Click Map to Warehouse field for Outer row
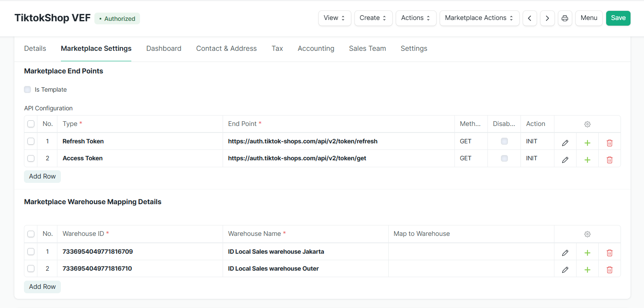644x308 pixels. 471,268
